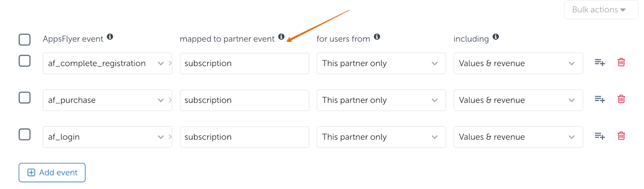Click add-row icon for af_purchase row

[600, 99]
